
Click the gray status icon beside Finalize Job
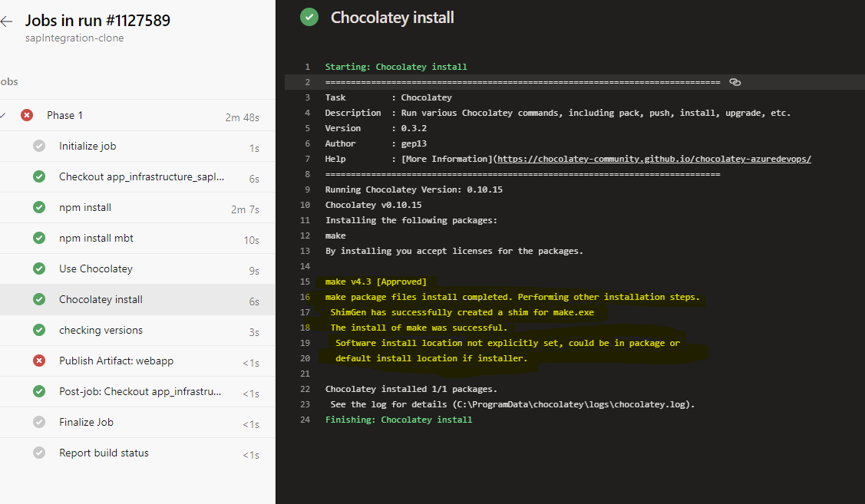click(39, 422)
